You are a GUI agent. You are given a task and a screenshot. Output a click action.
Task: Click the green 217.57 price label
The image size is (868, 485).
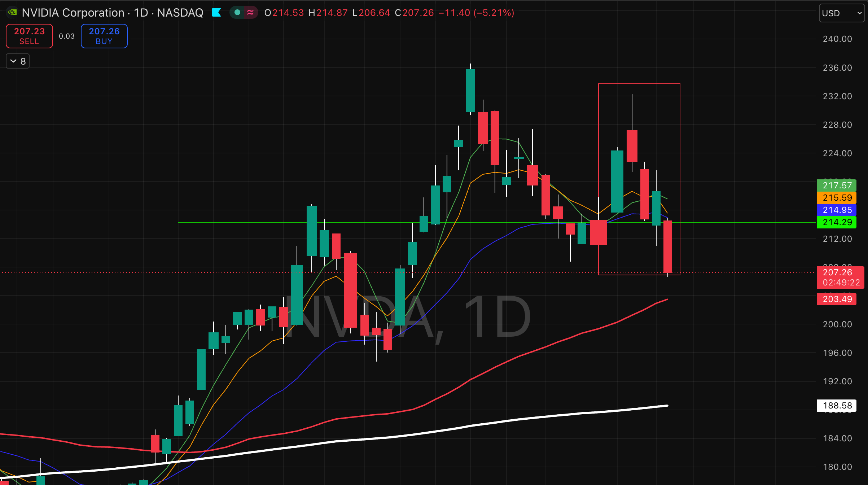pos(837,185)
